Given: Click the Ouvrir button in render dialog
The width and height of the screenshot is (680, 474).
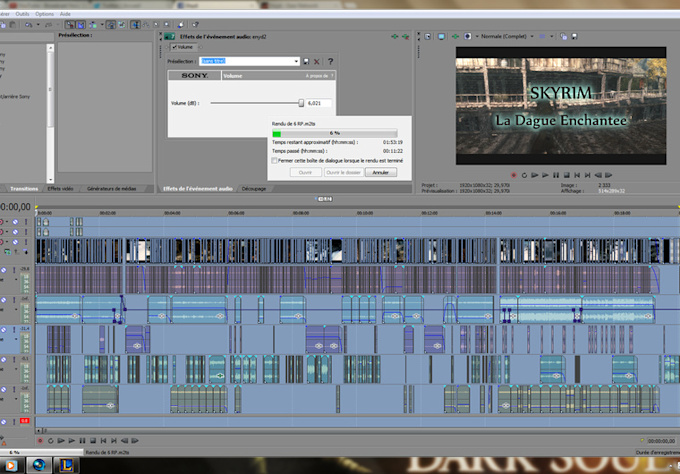Looking at the screenshot, I should pyautogui.click(x=305, y=172).
